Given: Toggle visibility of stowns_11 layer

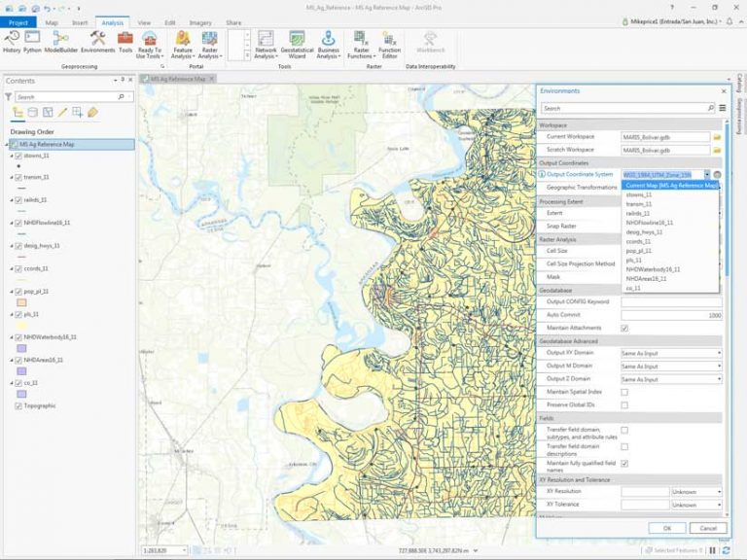Looking at the screenshot, I should coord(18,156).
